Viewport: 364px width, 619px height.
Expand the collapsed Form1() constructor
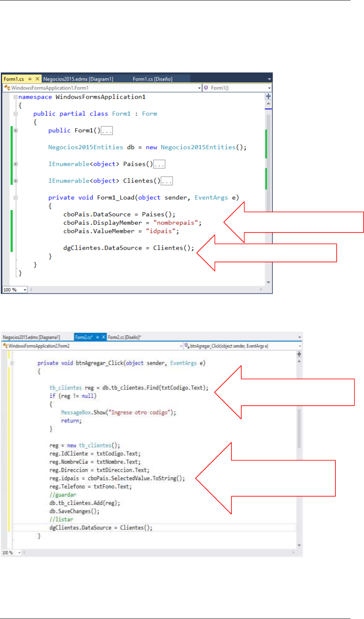16,131
